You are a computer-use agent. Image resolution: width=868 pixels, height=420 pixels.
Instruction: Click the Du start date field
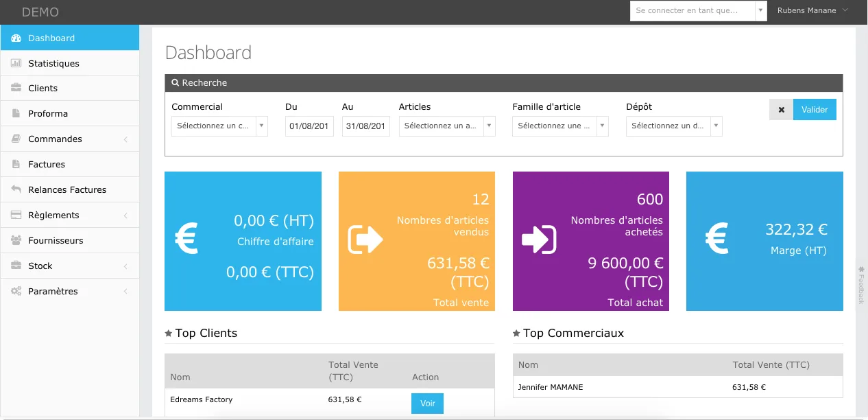(309, 126)
